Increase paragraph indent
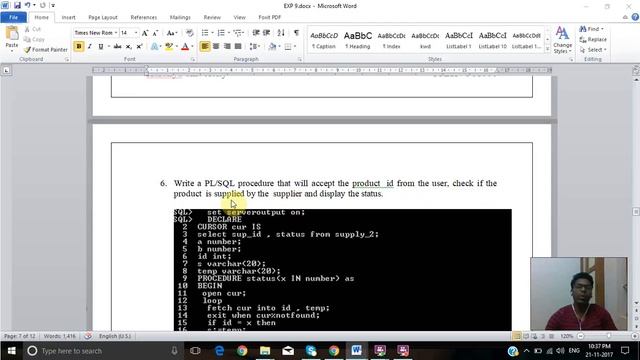The image size is (640, 360). coord(267,33)
